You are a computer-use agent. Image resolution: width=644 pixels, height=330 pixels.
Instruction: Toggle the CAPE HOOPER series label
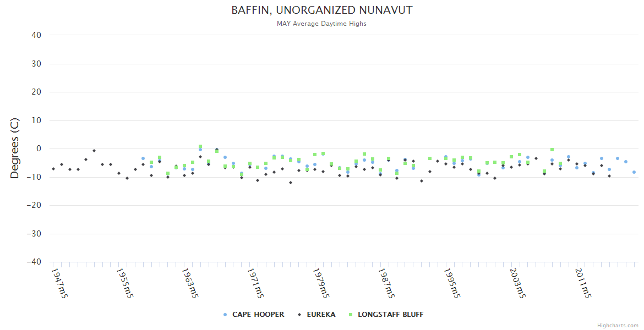(x=258, y=315)
